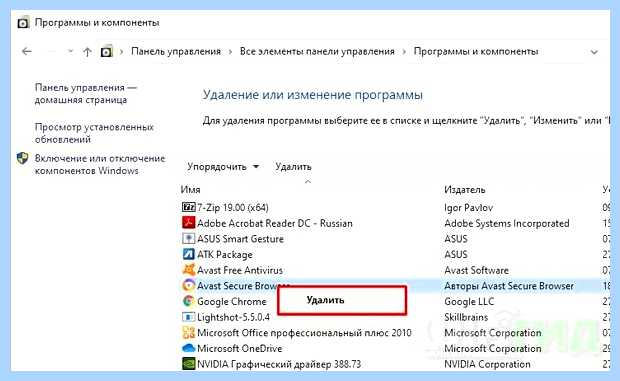
Task: Open recent locations dropdown arrow
Action: click(70, 51)
